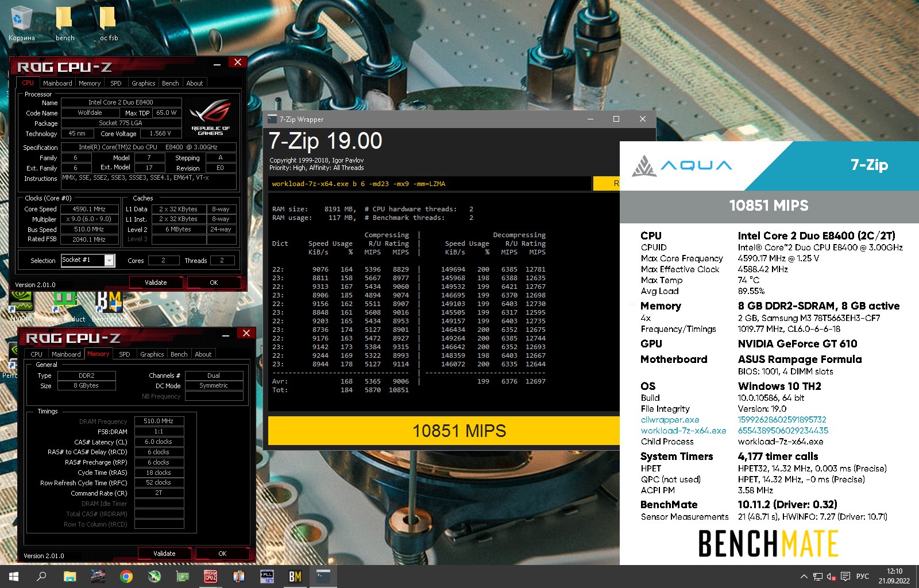Show hidden system tray icons
The height and width of the screenshot is (588, 919).
pos(804,577)
